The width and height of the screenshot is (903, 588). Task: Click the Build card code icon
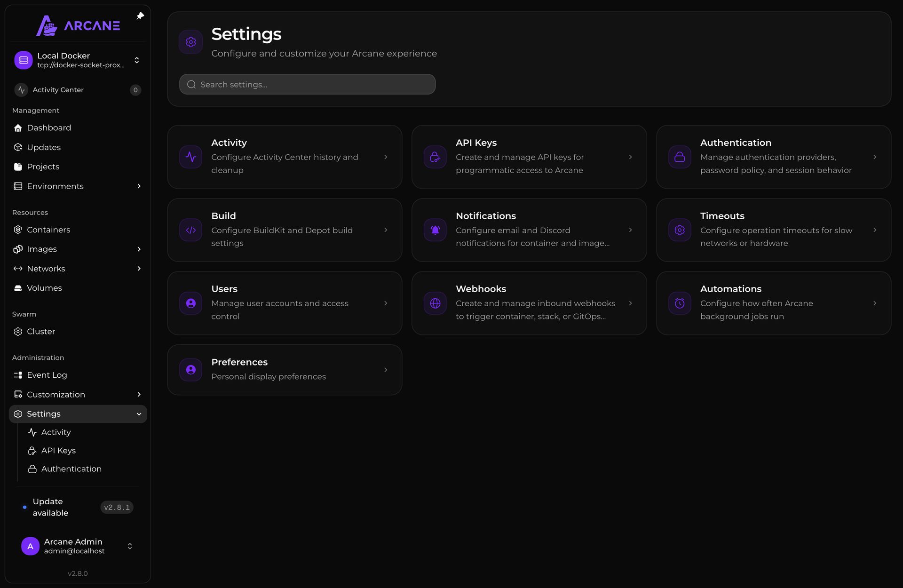click(x=191, y=230)
